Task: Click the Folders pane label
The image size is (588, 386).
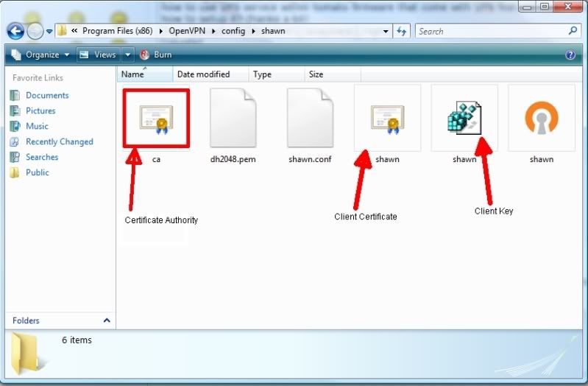Action: pyautogui.click(x=26, y=320)
